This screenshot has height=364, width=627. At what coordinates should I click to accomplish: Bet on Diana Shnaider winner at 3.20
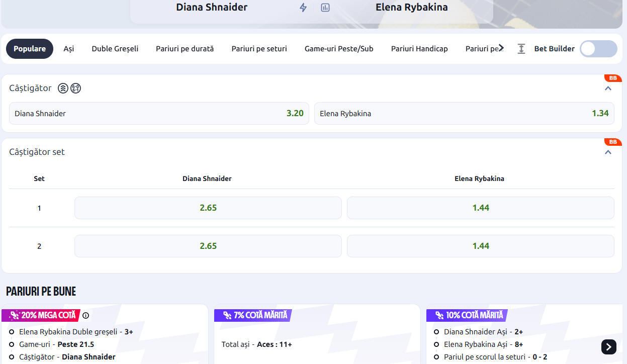(x=159, y=114)
